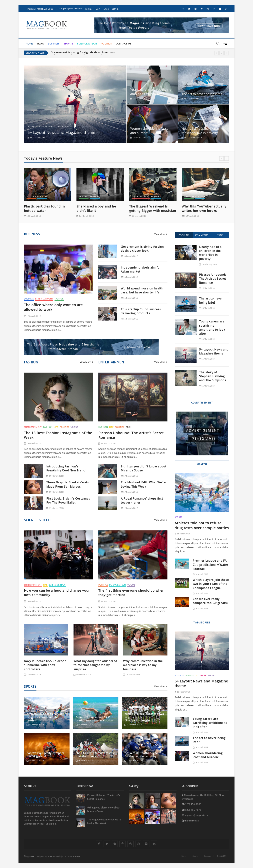Select the BUSINESS menu item
Image resolution: width=253 pixels, height=868 pixels.
(x=54, y=44)
